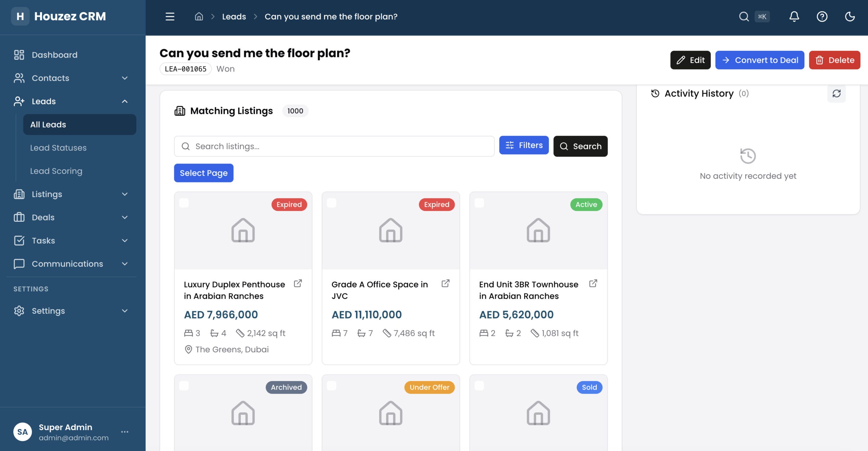Open Luxury Duplex Penthouse via external link icon
Image resolution: width=868 pixels, height=451 pixels.
coord(298,283)
